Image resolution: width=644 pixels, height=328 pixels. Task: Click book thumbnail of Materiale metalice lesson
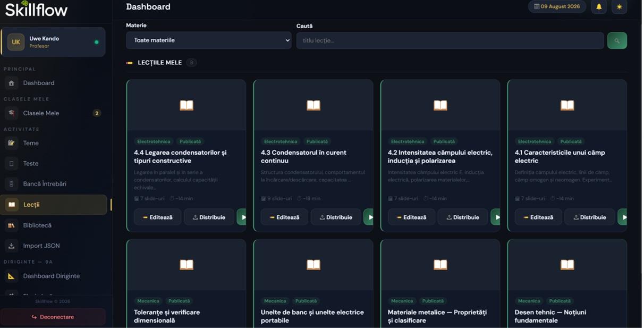tap(442, 265)
